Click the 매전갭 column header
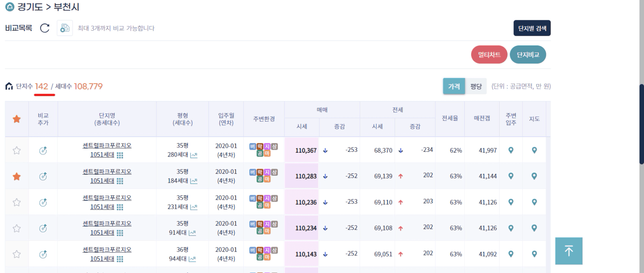Viewport: 644px width, 273px height. coord(482,118)
